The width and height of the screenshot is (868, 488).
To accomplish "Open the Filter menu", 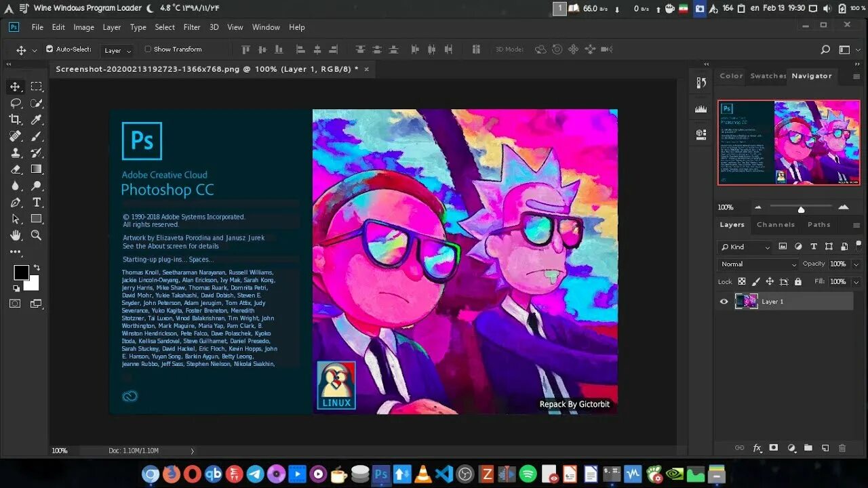I will [192, 27].
